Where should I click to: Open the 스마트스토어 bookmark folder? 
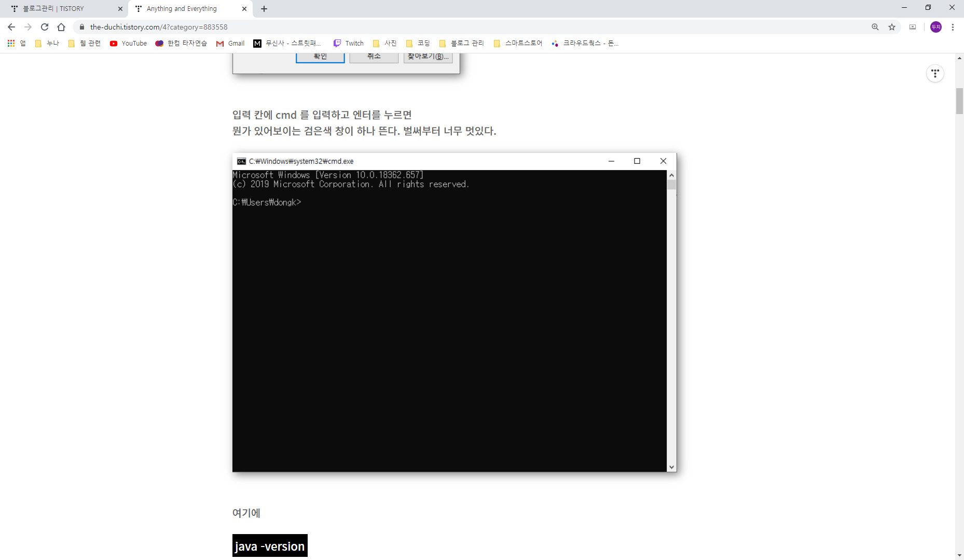point(518,44)
